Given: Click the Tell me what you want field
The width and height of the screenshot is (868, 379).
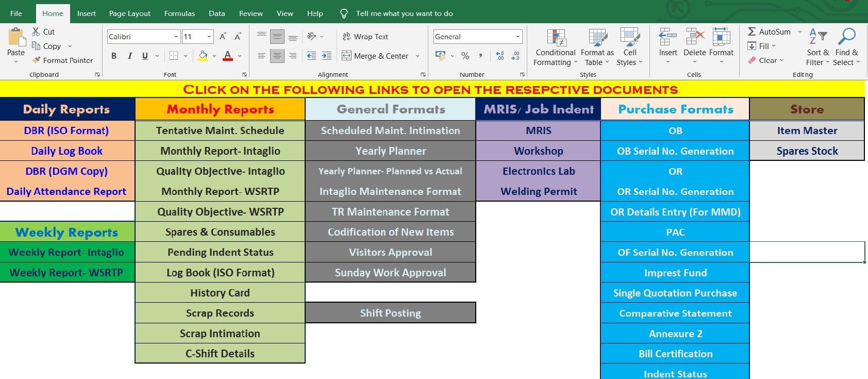Looking at the screenshot, I should 405,13.
